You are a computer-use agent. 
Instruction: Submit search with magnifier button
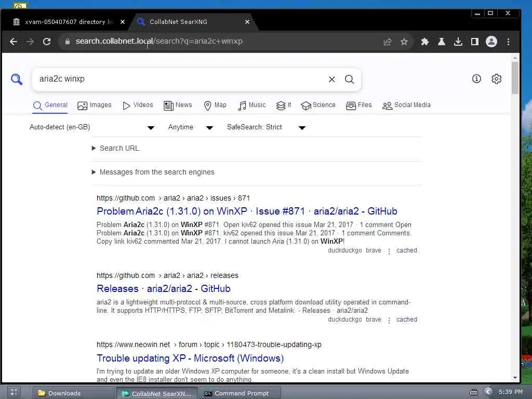(349, 79)
